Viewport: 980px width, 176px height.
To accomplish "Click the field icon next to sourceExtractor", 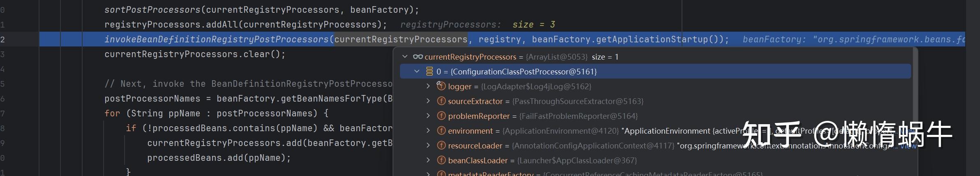I will (x=441, y=101).
